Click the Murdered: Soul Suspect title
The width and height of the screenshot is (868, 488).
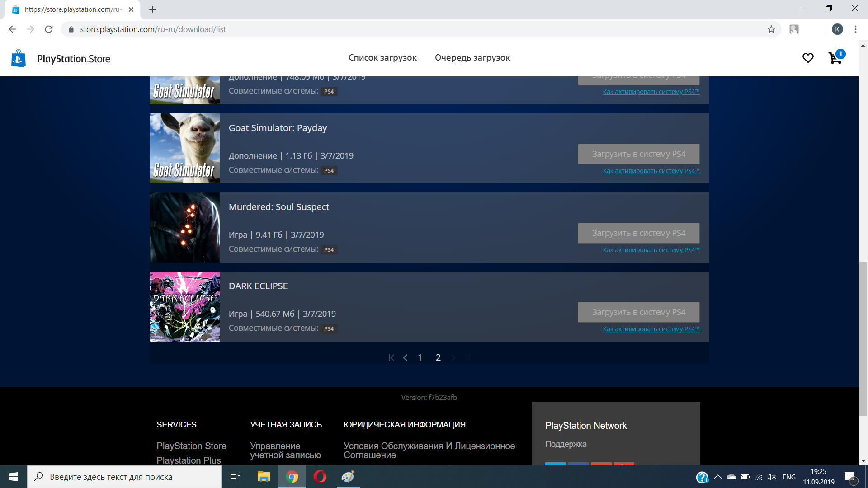click(279, 207)
